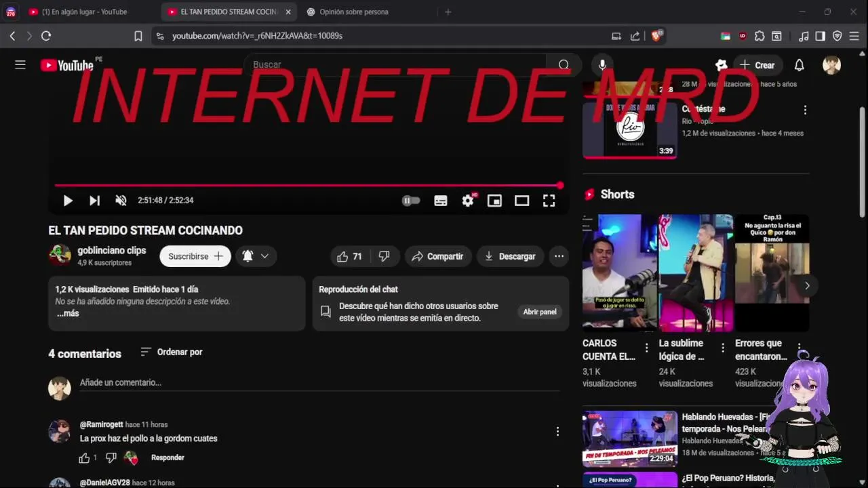Click the YouTube search input

(x=397, y=64)
